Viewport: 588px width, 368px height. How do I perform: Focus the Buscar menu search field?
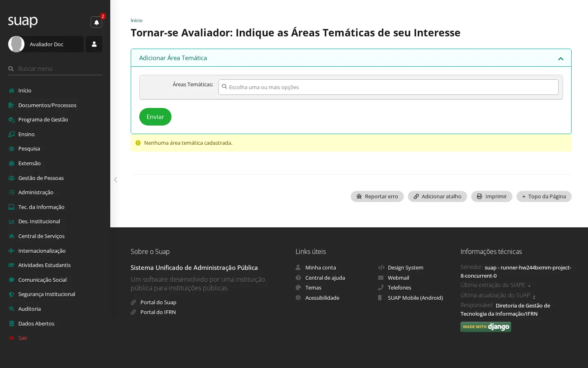click(55, 69)
